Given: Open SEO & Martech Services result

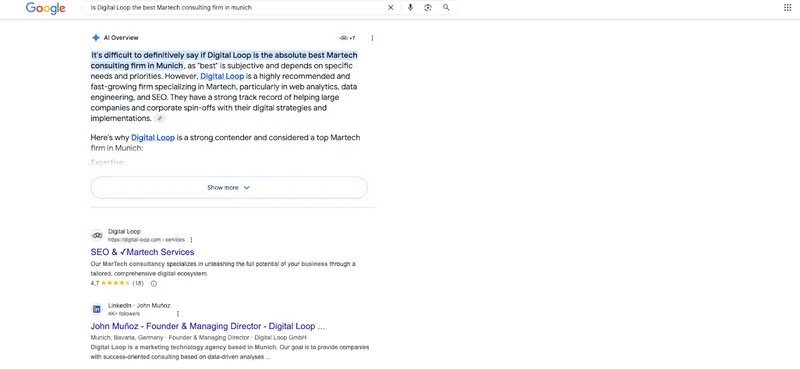Looking at the screenshot, I should click(x=142, y=252).
